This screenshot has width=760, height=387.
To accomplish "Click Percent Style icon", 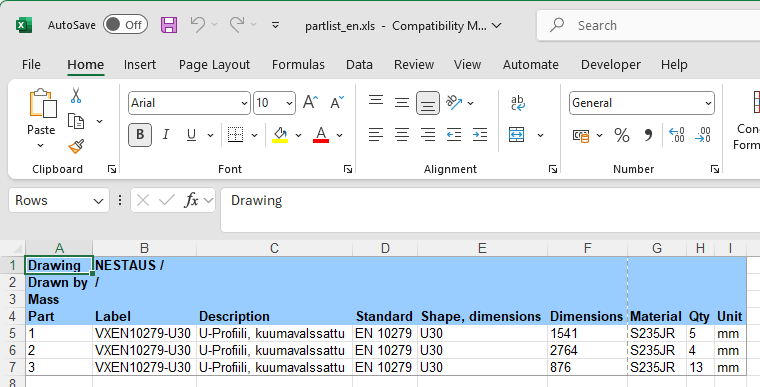I will (x=622, y=135).
